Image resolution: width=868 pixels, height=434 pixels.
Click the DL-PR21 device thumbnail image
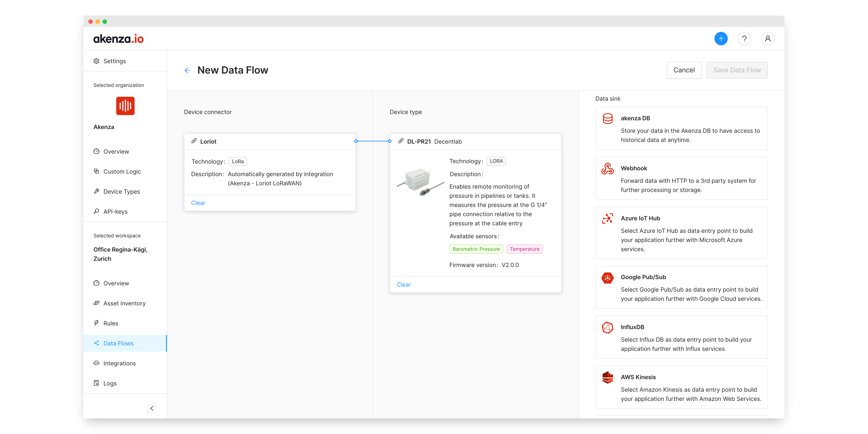click(x=420, y=182)
